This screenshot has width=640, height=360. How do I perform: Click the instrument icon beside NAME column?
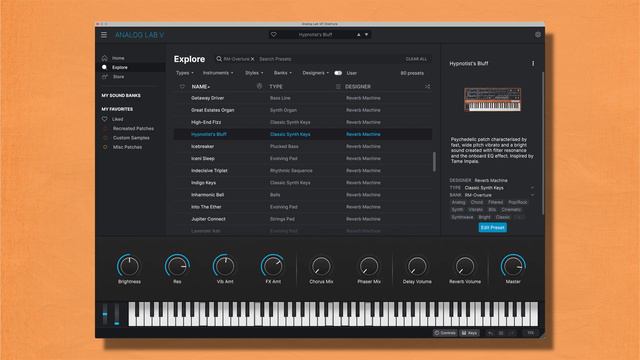click(x=259, y=86)
